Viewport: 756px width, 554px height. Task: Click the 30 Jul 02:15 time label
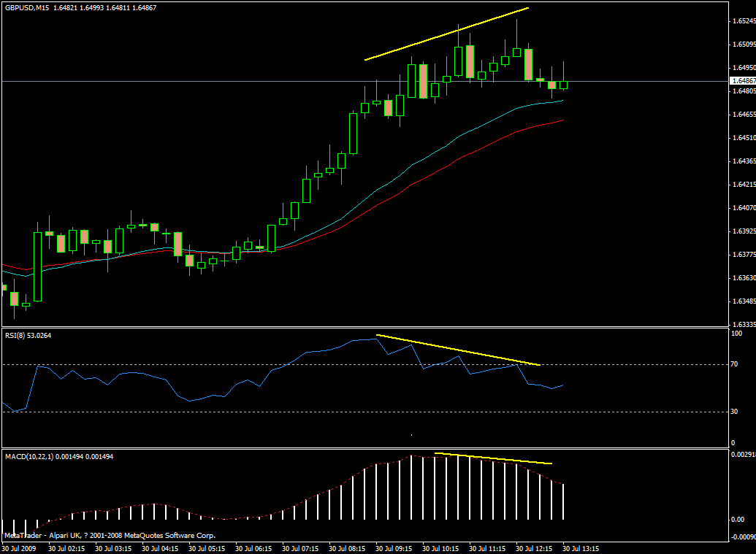tap(66, 549)
